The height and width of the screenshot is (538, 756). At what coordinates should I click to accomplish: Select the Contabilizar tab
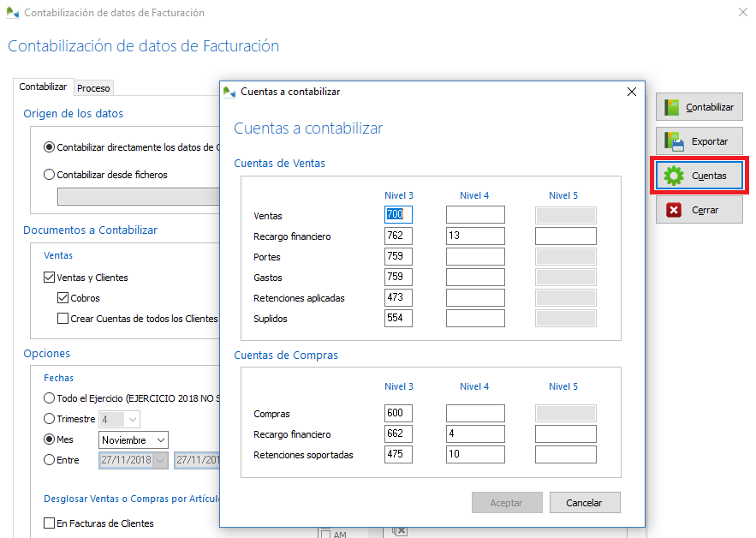point(43,87)
